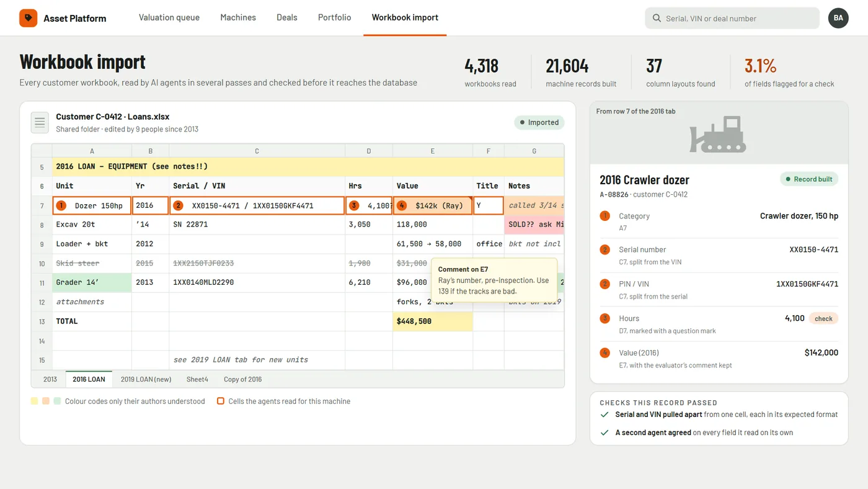The width and height of the screenshot is (868, 489).
Task: Switch to the Sheet4 tab
Action: [x=197, y=379]
